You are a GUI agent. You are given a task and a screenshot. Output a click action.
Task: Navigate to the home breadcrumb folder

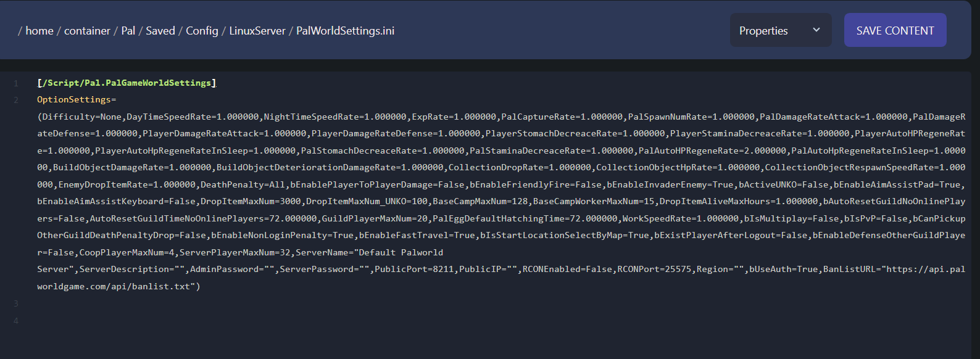point(39,31)
